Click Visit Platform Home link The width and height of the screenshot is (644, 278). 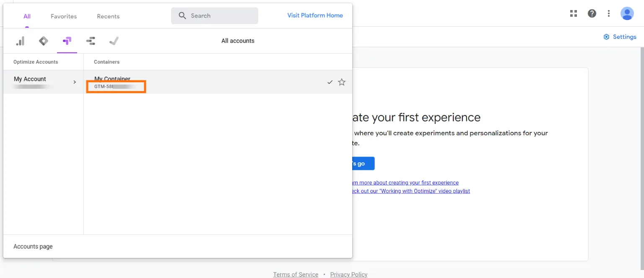coord(315,15)
